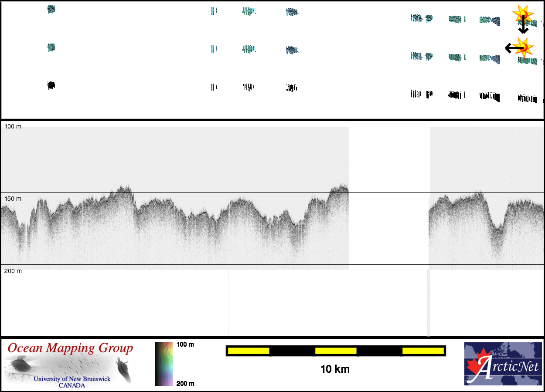Click the leftmost black swath in bottom row
This screenshot has height=392, width=545.
pos(51,85)
